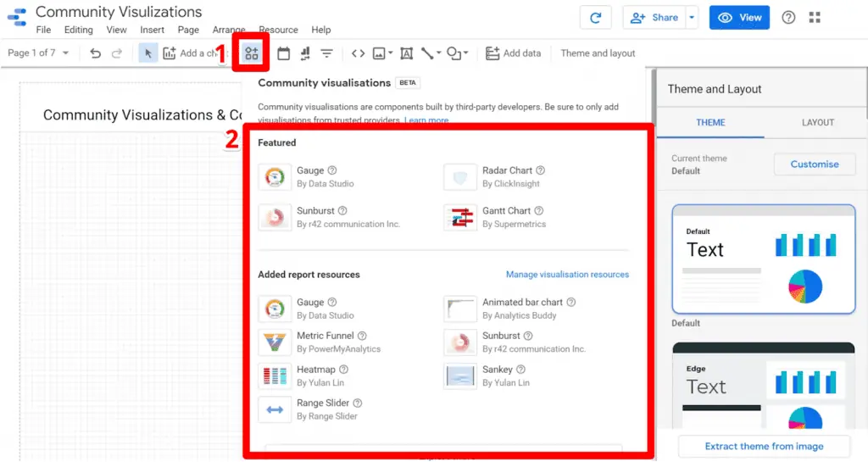Open the Google apps grid
This screenshot has height=462, width=868.
pos(815,17)
